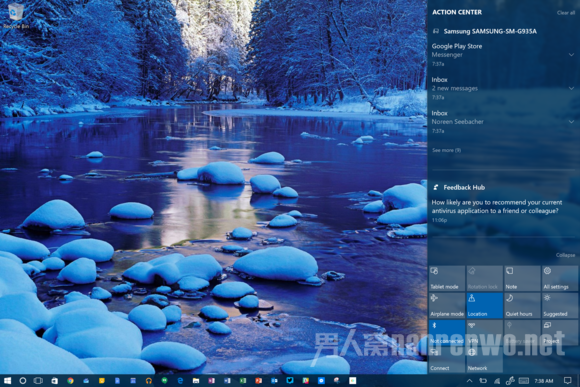Screen dimensions: 580x387
Task: Open the green Hangouts taskbar icon
Action: point(164,380)
